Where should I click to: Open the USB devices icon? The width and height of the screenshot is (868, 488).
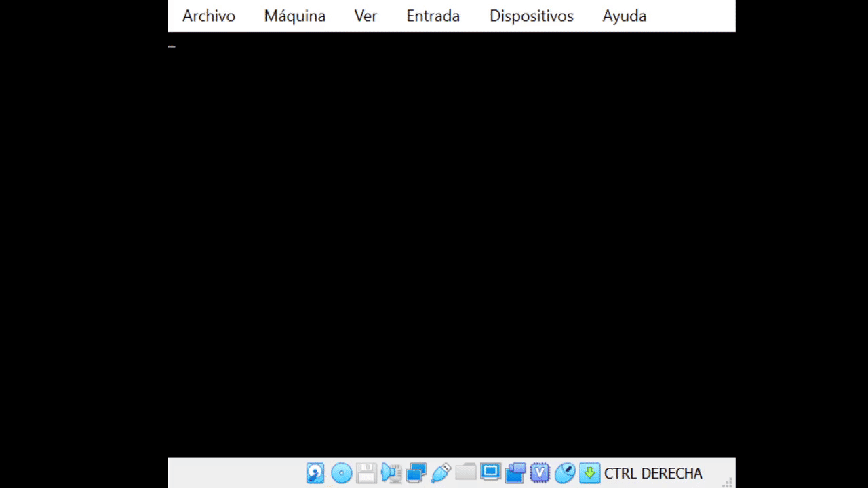coord(441,472)
